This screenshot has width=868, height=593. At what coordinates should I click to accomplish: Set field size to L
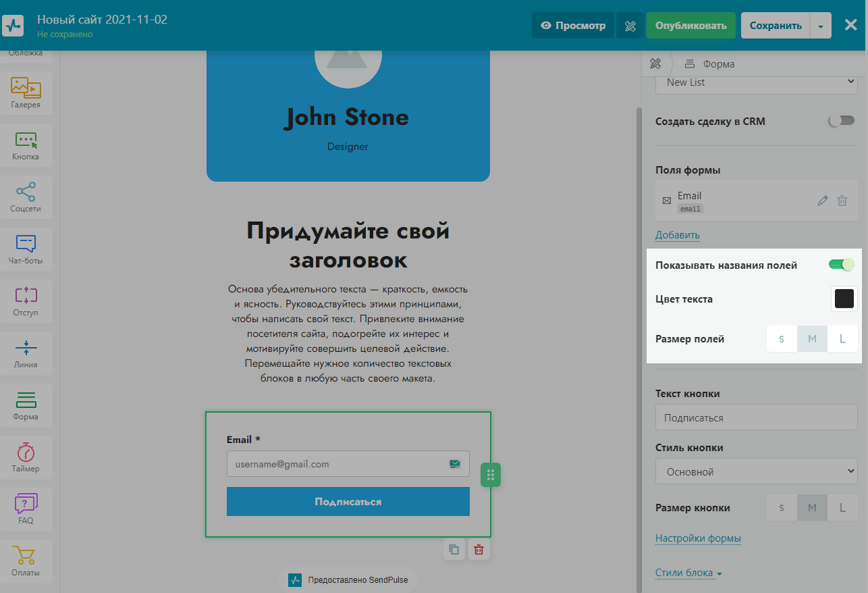(x=842, y=339)
